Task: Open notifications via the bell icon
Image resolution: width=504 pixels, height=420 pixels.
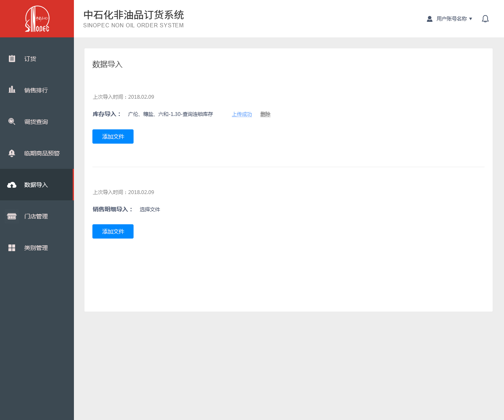Action: tap(485, 19)
